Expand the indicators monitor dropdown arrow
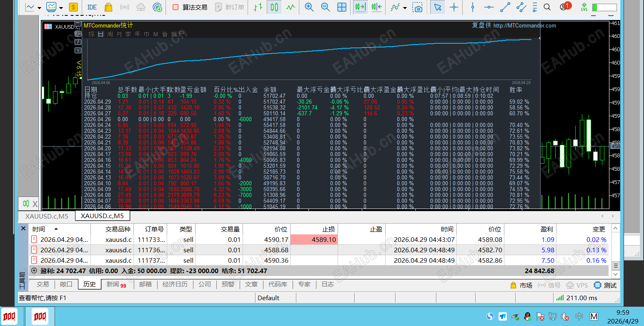Image resolution: width=644 pixels, height=326 pixels. point(61,7)
